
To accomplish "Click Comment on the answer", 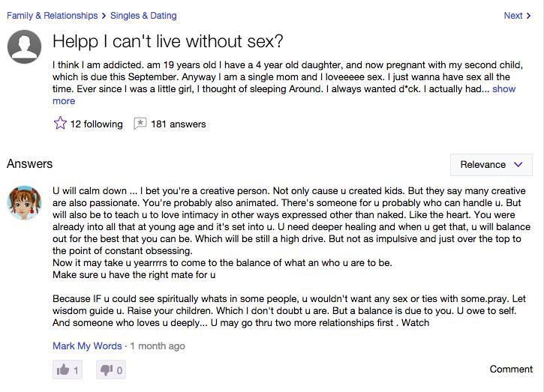I will (511, 369).
